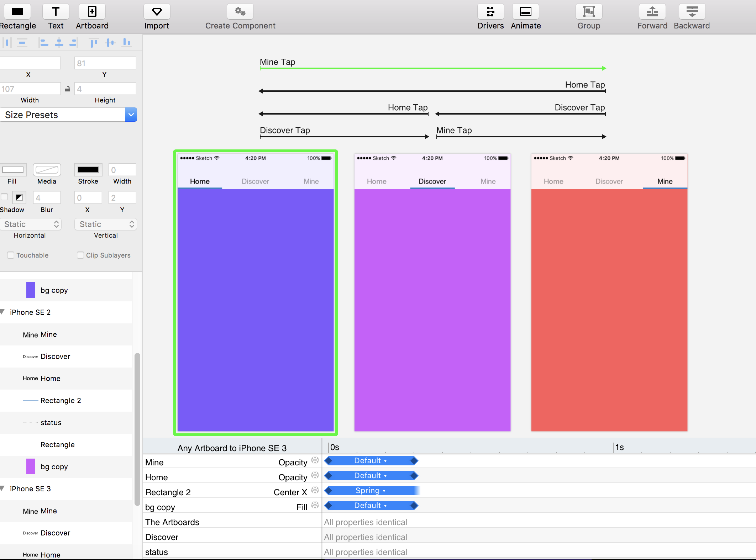The image size is (756, 560).
Task: Toggle freeze snowflake on bg copy Fill
Action: tap(315, 506)
